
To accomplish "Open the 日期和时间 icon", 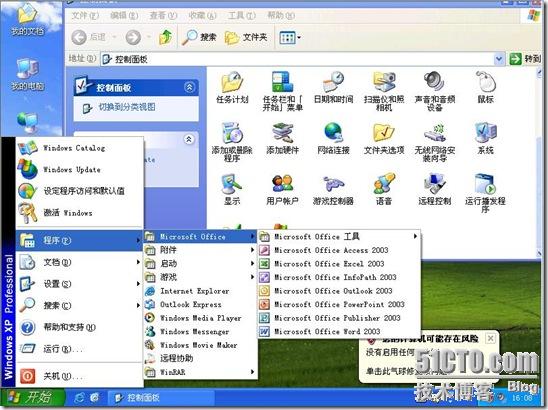I will click(333, 87).
